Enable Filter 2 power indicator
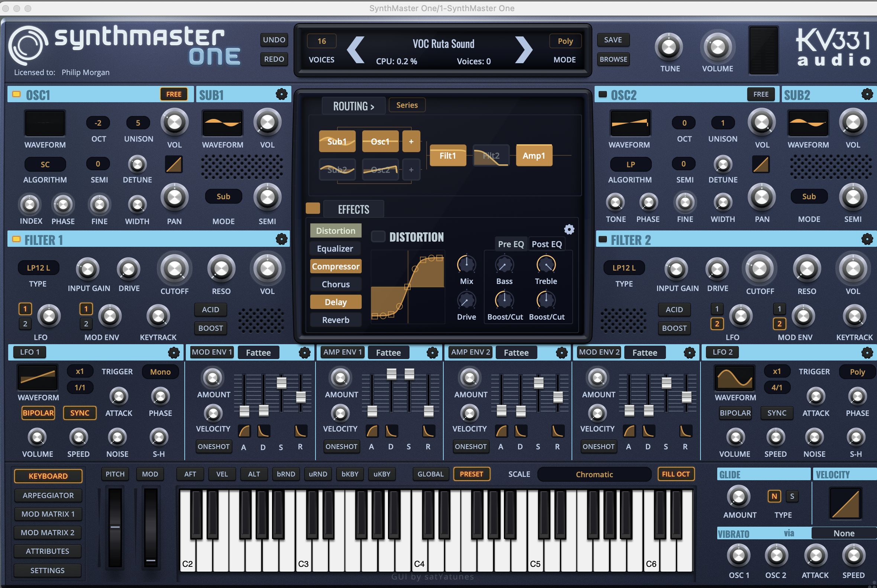This screenshot has height=588, width=877. click(x=602, y=239)
